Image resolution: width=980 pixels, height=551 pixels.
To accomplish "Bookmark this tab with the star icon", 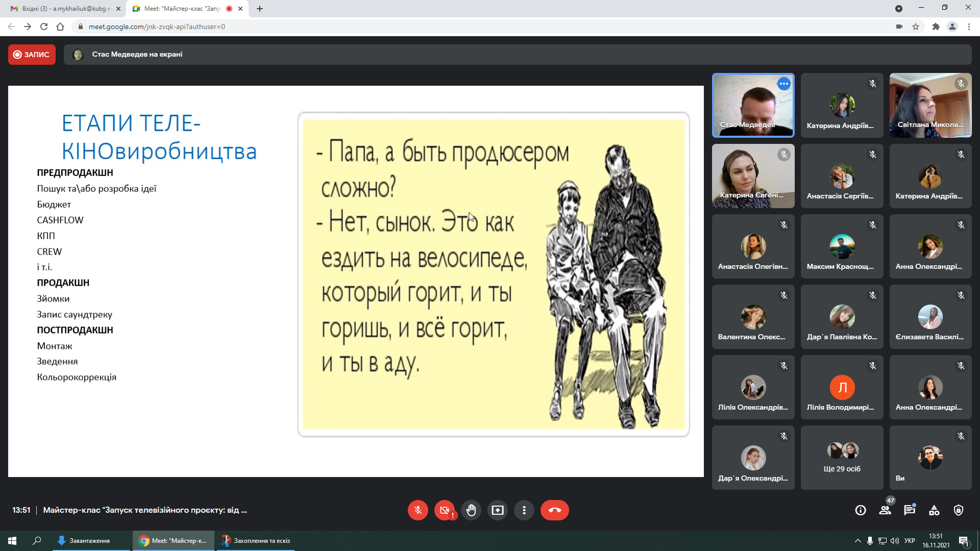I will point(916,27).
